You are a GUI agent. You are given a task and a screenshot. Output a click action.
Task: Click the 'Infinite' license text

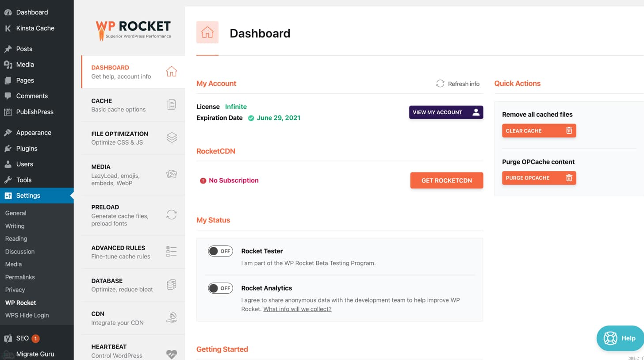[x=236, y=107]
